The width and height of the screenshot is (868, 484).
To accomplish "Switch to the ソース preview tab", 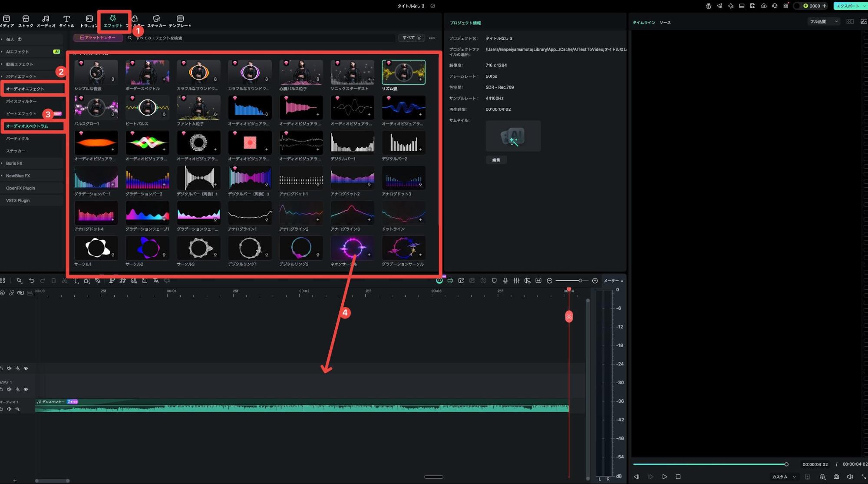I will click(665, 23).
